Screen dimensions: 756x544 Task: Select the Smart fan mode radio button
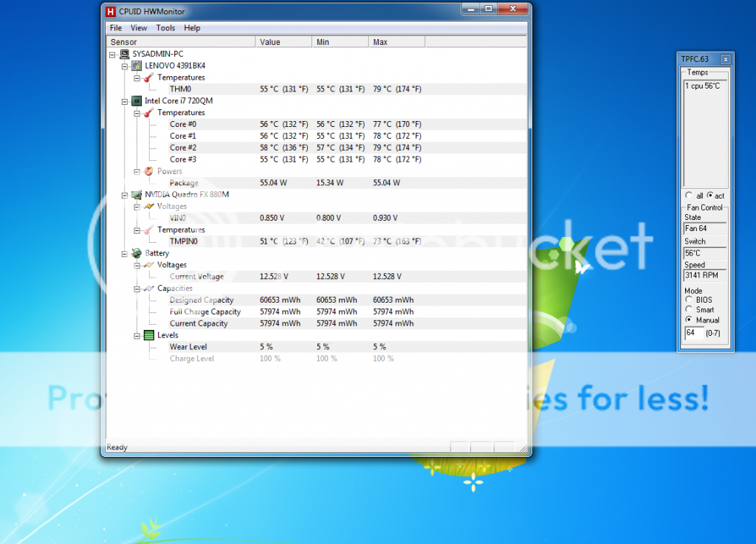coord(689,310)
